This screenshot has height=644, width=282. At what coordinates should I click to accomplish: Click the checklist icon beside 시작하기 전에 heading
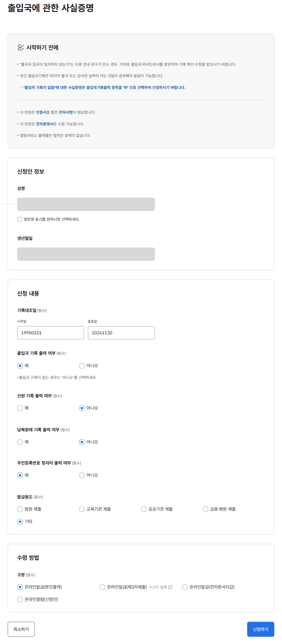(20, 48)
